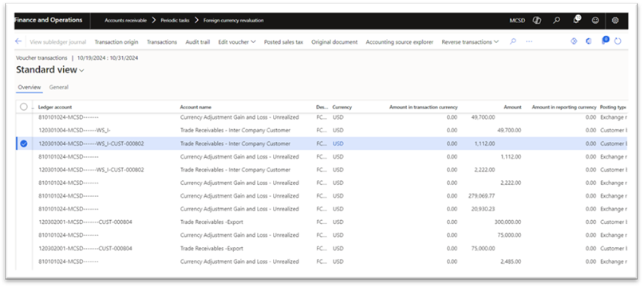Open the Audit trail button
The width and height of the screenshot is (644, 287).
[x=198, y=42]
